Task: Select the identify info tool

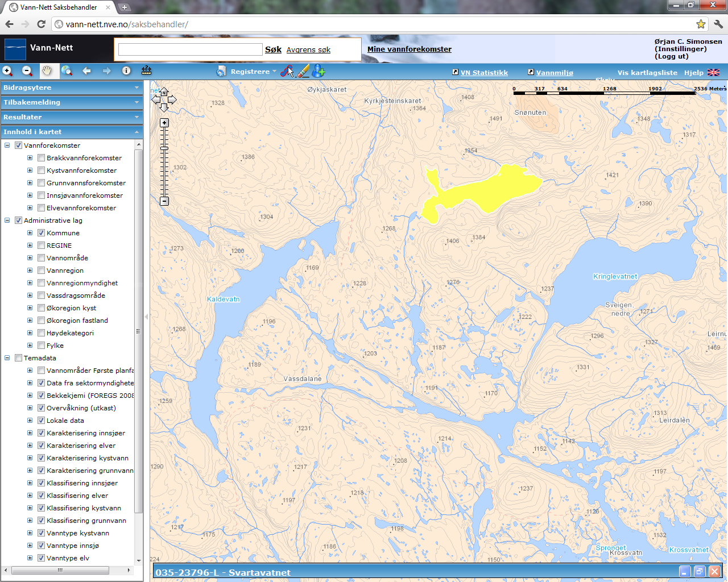Action: (126, 70)
